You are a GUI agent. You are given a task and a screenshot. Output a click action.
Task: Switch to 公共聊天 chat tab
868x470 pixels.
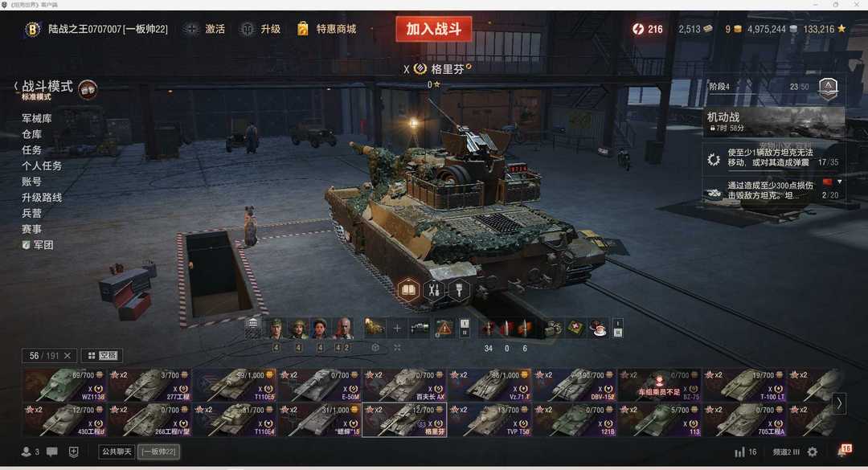(x=117, y=452)
